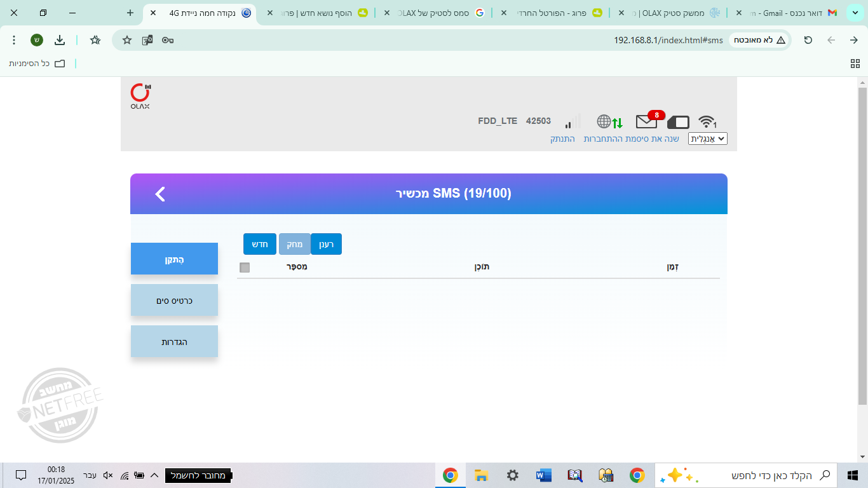Screen dimensions: 868x488
Task: Open the sparkle search highlights icon
Action: click(679, 475)
